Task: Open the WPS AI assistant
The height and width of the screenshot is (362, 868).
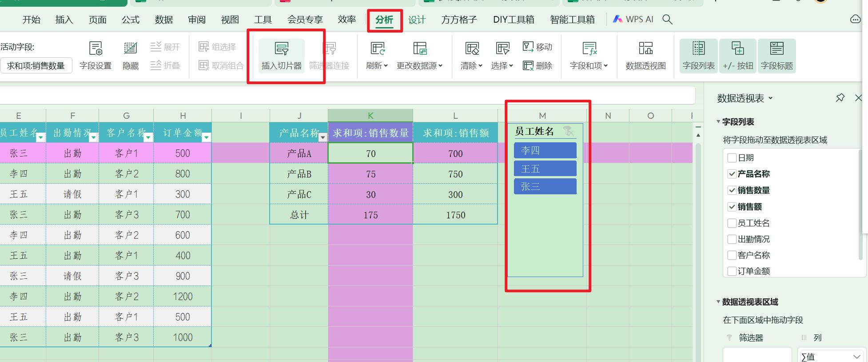Action: pos(633,20)
